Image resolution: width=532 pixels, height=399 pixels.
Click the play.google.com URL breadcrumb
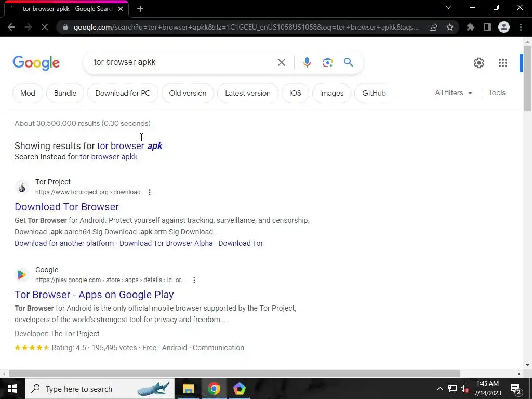[110, 280]
